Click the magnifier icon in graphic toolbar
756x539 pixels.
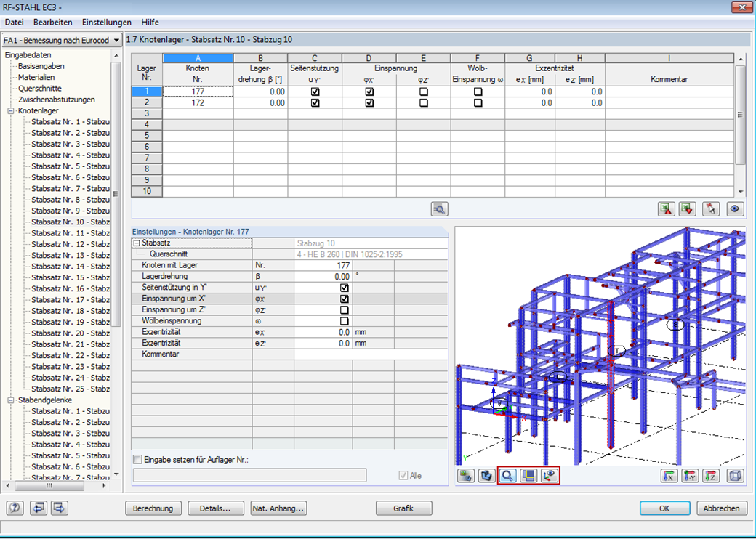click(x=507, y=476)
